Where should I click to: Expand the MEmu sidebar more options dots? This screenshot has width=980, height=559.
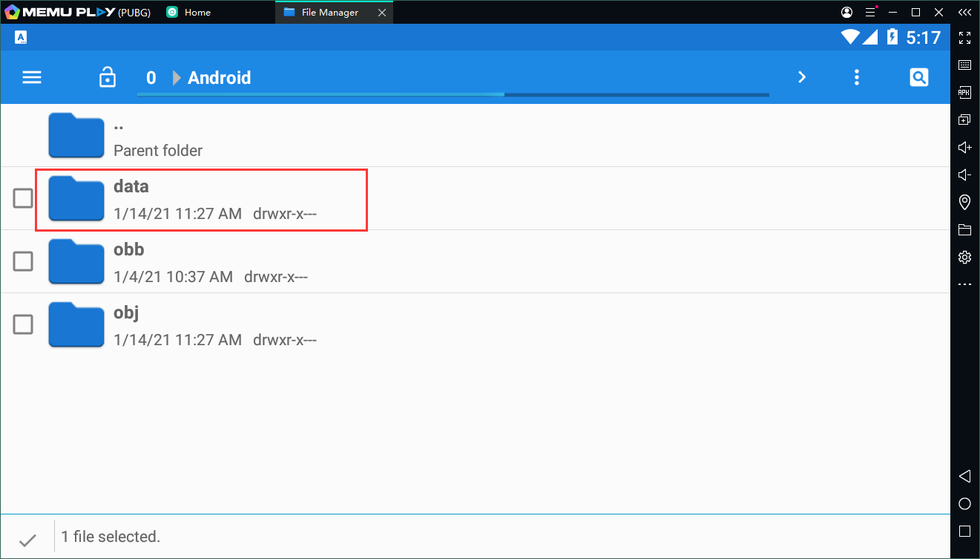click(x=964, y=284)
